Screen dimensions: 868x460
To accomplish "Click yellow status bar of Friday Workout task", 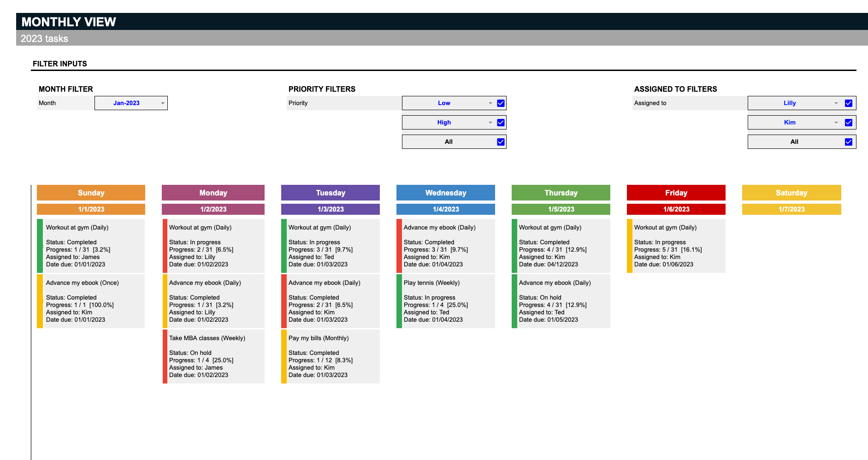I will click(630, 246).
